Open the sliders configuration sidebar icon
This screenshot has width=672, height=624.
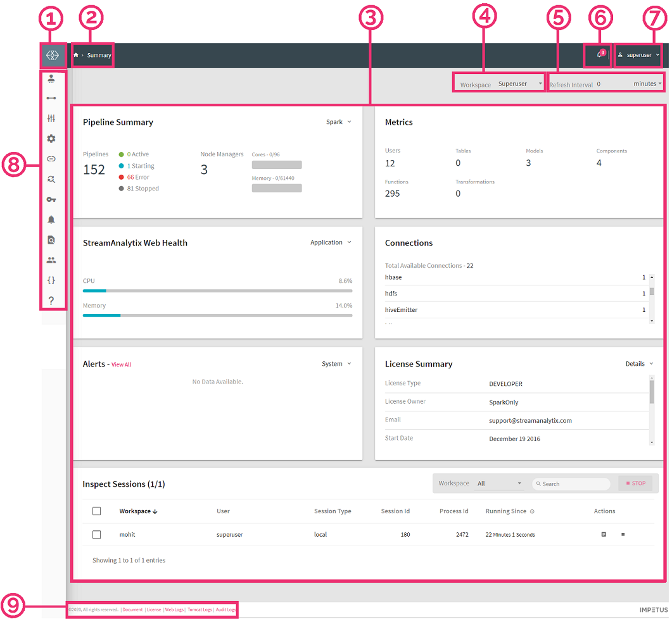[x=51, y=118]
